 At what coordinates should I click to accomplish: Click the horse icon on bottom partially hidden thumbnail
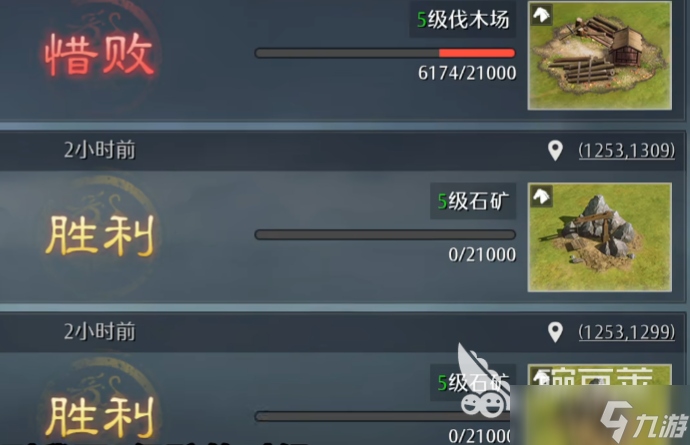pos(540,376)
